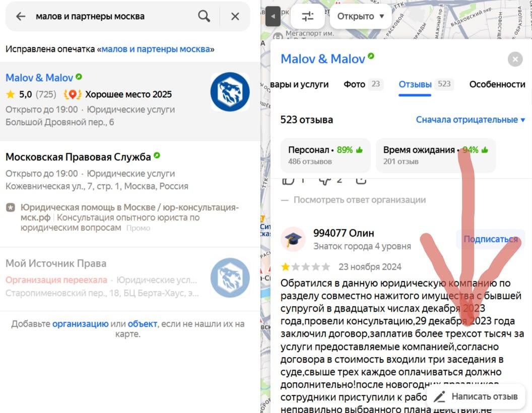This screenshot has width=532, height=413.
Task: Open the filters settings button
Action: point(308,16)
